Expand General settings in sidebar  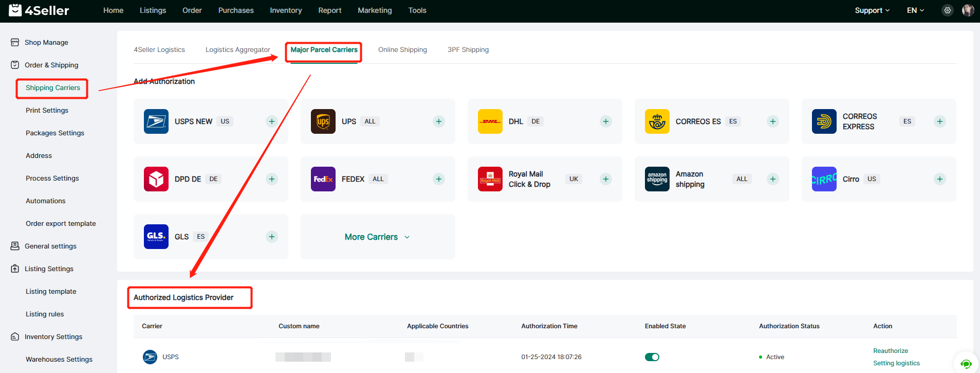pos(50,246)
